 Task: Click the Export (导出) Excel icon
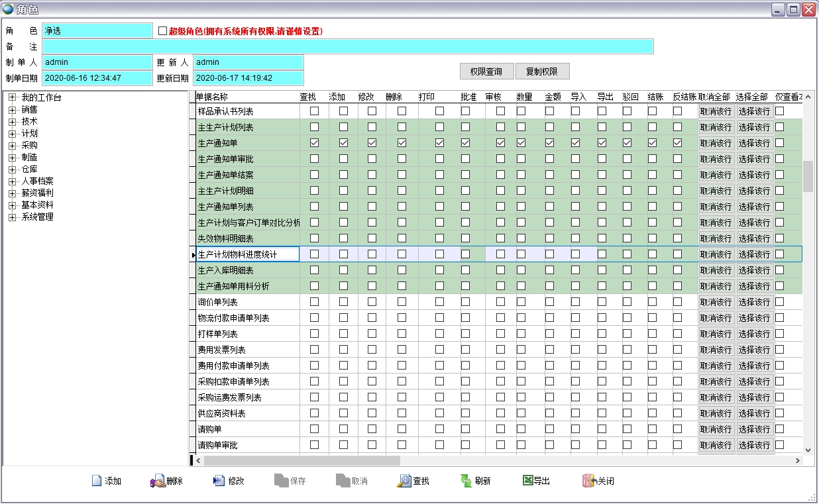click(x=527, y=481)
